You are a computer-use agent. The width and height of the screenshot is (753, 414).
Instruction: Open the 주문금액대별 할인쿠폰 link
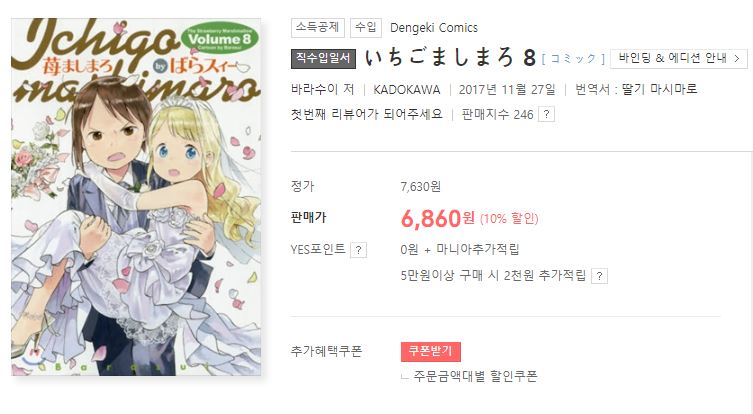point(475,376)
